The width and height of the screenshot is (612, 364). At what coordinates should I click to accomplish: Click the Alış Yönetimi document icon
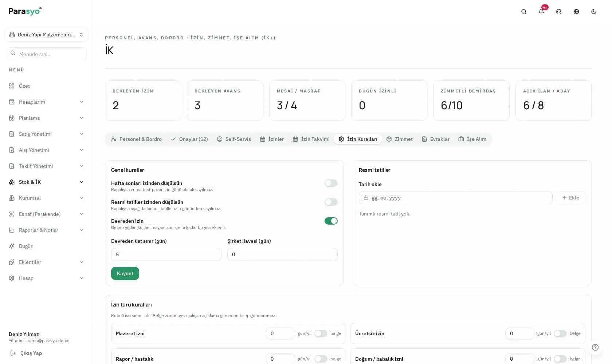pyautogui.click(x=12, y=150)
